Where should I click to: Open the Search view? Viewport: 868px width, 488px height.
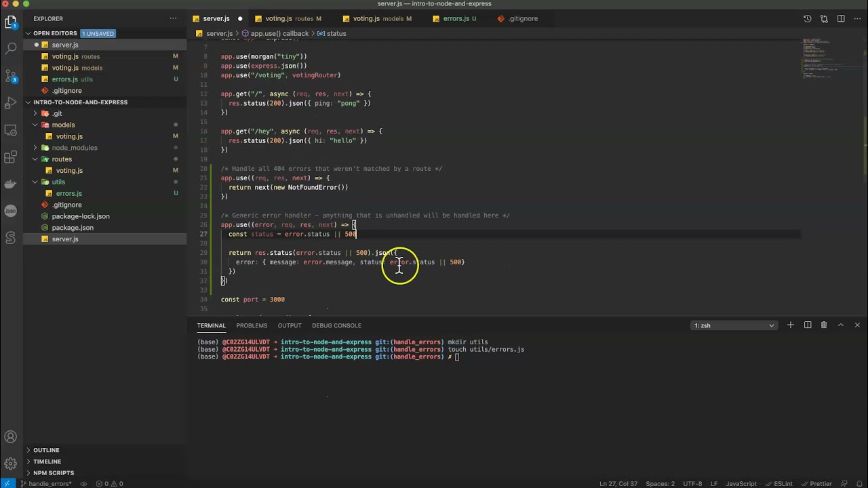point(11,49)
